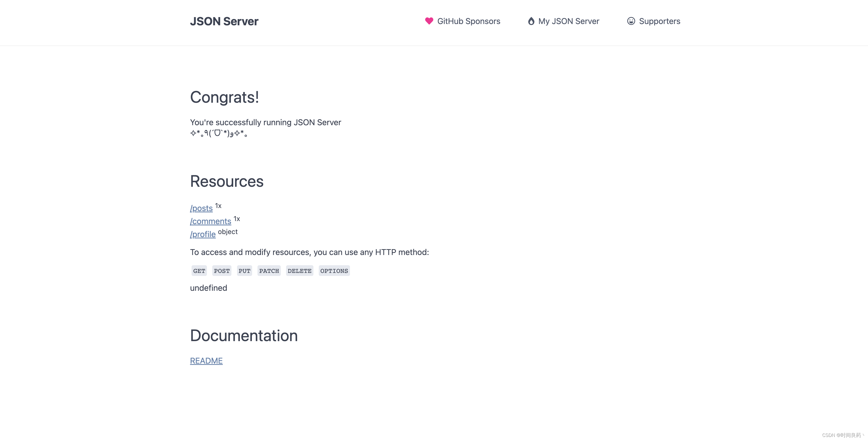868x440 pixels.
Task: Go to My JSON Server page
Action: 568,21
